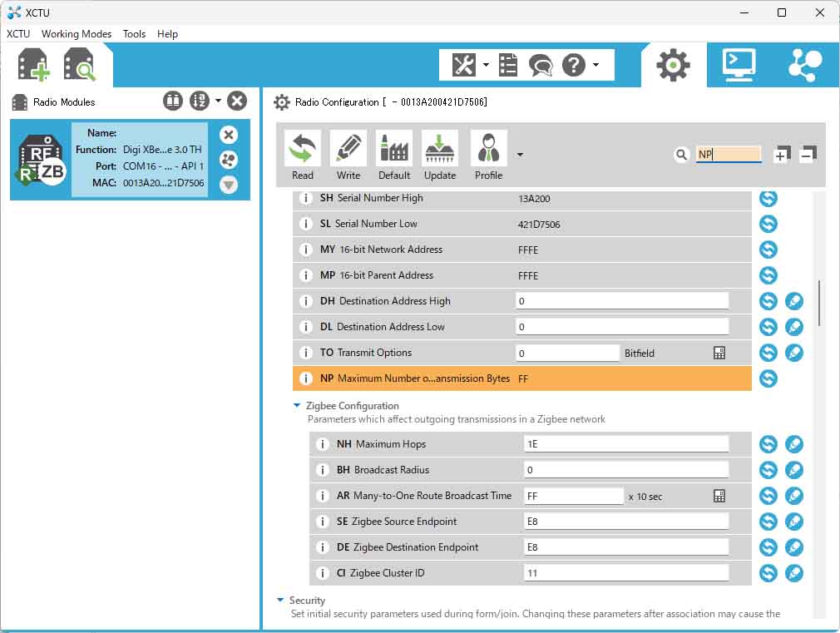Click the Read radio settings button
This screenshot has height=633, width=840.
click(x=303, y=156)
